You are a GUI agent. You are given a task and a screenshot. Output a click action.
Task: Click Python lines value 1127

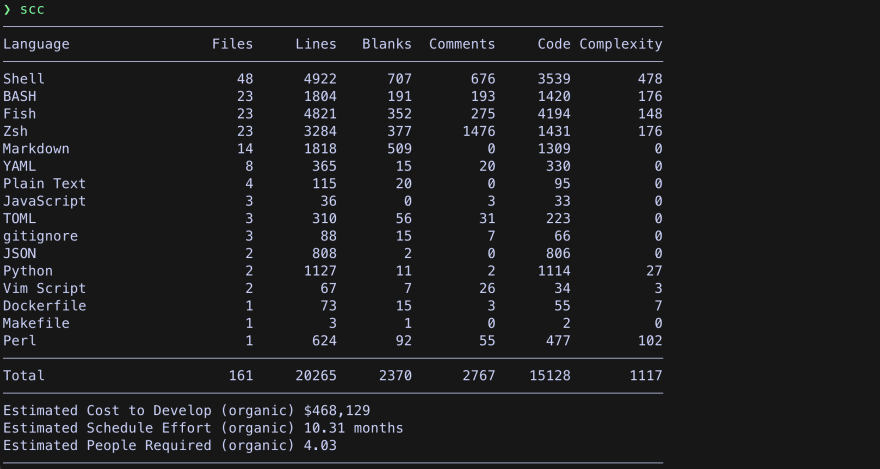coord(320,271)
